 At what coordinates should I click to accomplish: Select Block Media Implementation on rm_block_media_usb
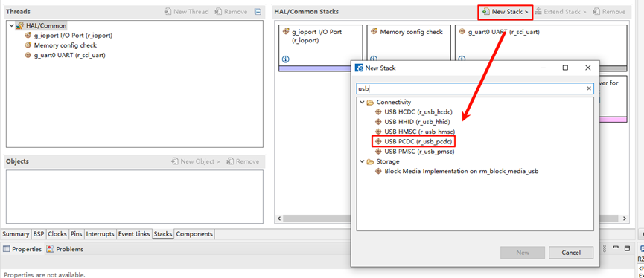(462, 172)
